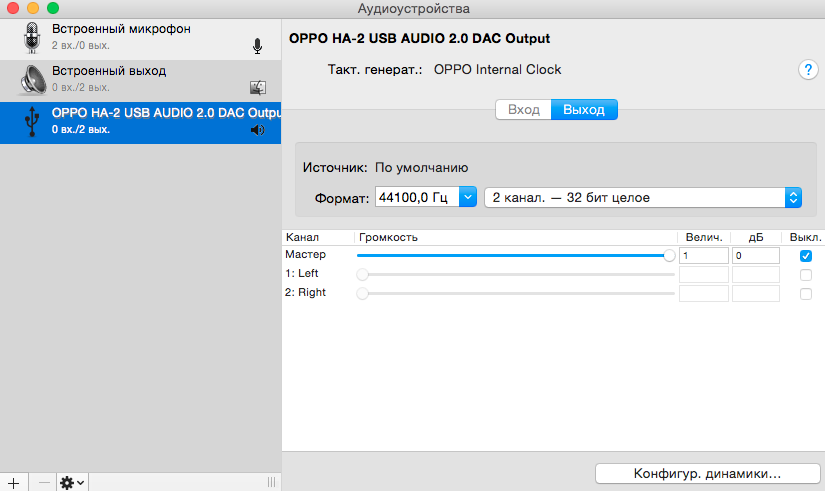Click the 1: Left дБ value field
Screen dimensions: 825x491
click(x=756, y=274)
